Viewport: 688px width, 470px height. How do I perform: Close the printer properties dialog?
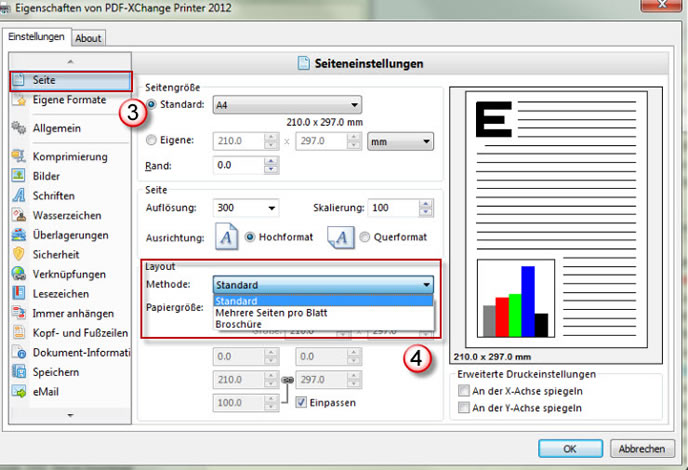[x=663, y=4]
